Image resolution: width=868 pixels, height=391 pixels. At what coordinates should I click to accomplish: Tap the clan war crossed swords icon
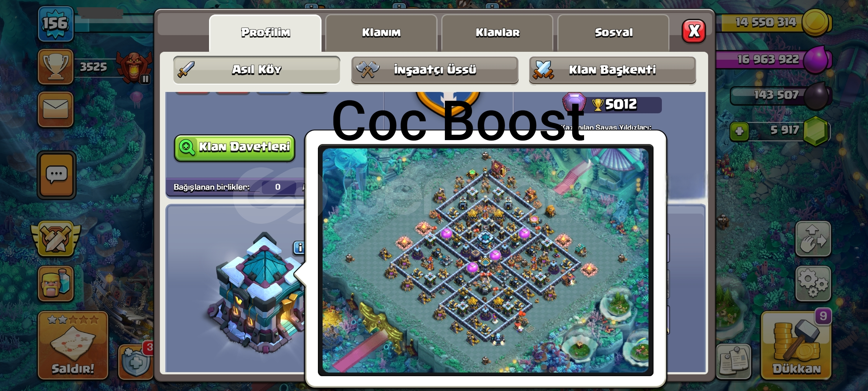coord(56,239)
